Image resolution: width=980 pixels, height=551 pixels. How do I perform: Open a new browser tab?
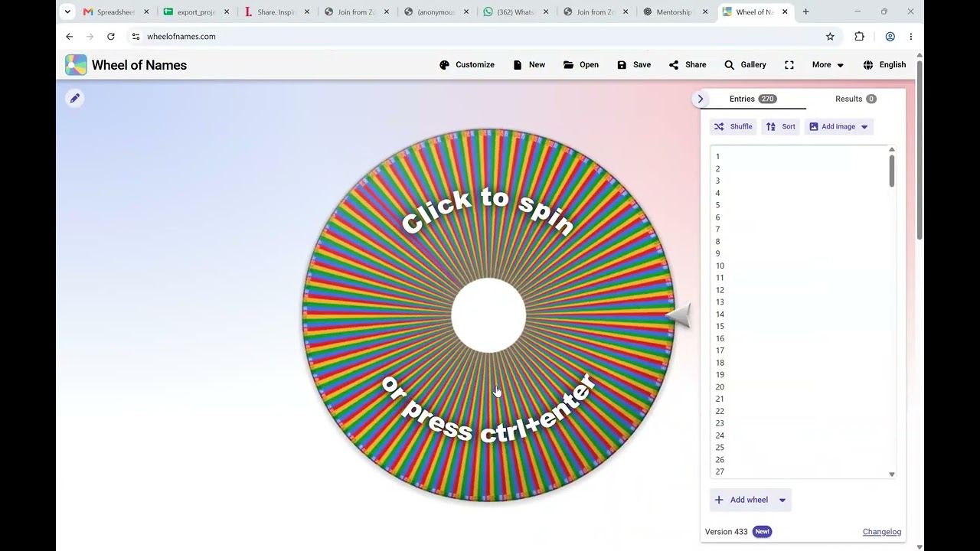805,11
